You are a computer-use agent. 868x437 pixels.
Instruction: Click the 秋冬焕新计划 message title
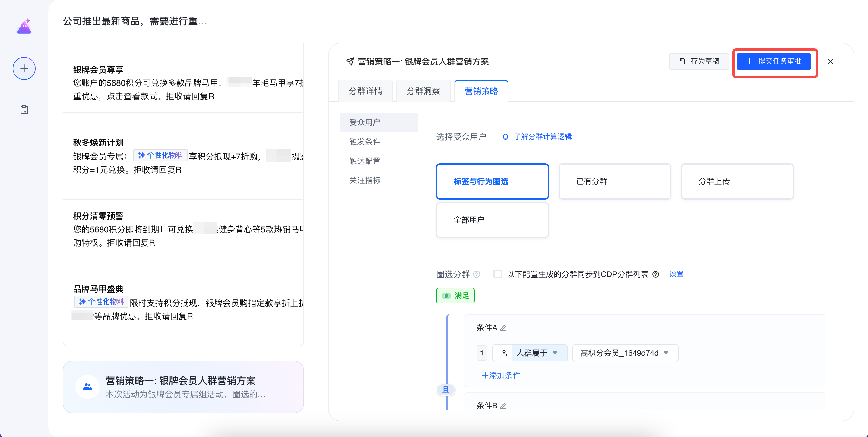point(98,143)
